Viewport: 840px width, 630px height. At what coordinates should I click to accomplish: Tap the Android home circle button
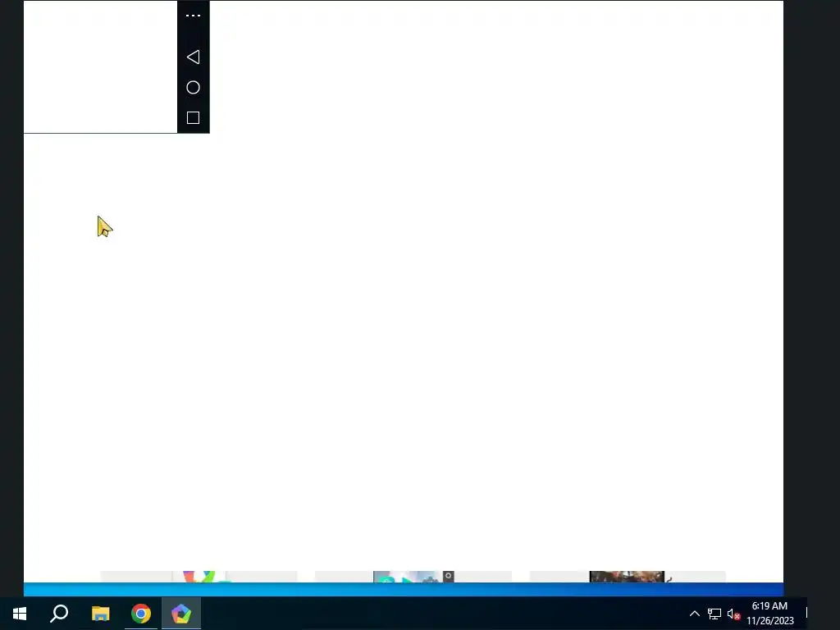pos(193,87)
